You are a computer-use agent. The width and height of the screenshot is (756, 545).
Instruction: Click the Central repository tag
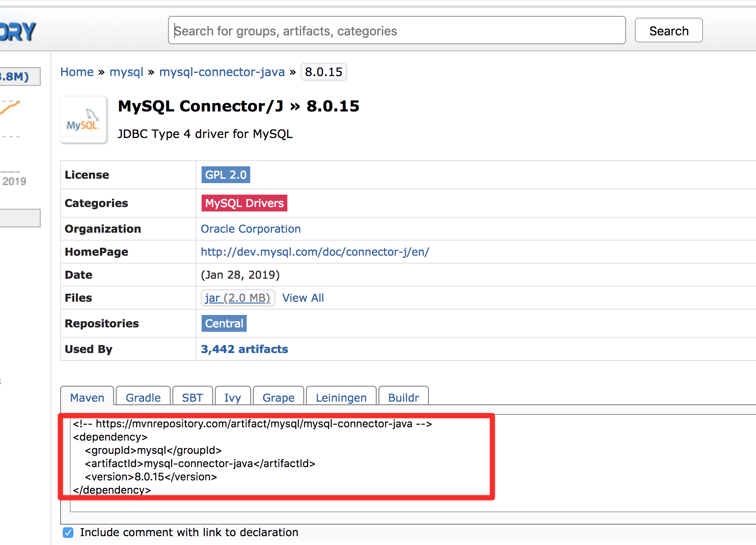point(224,323)
